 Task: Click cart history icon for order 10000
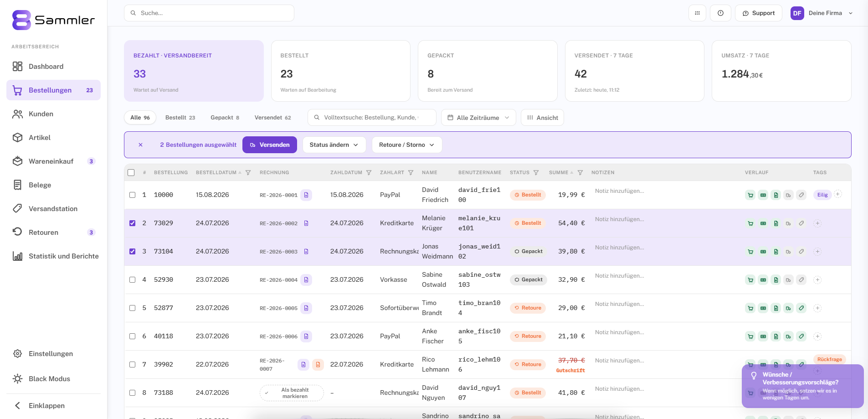pos(750,195)
